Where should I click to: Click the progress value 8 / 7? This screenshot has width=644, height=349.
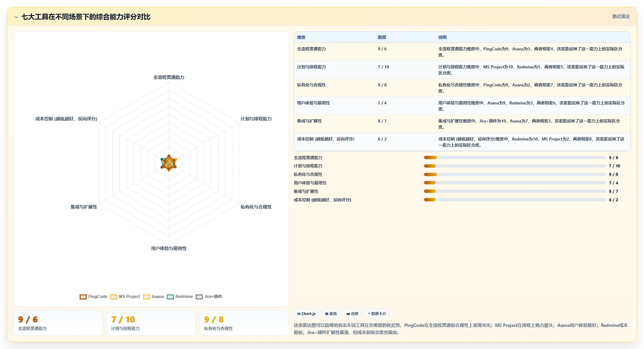pyautogui.click(x=613, y=192)
